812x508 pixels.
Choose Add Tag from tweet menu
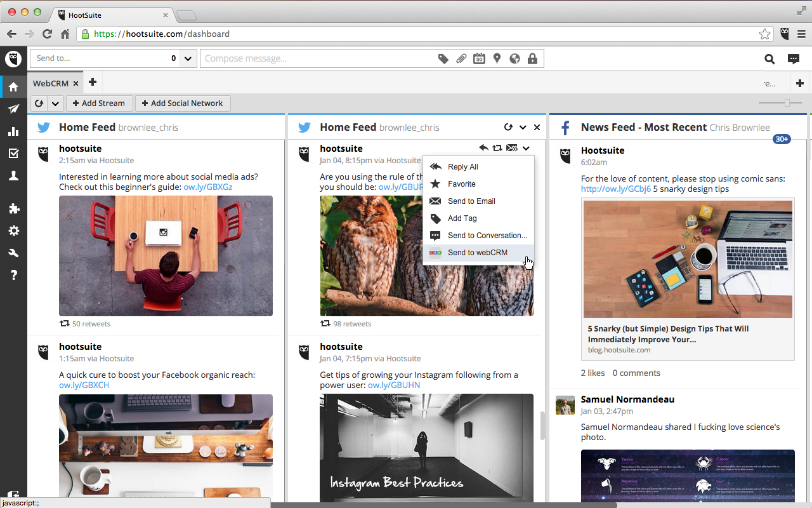click(x=478, y=218)
